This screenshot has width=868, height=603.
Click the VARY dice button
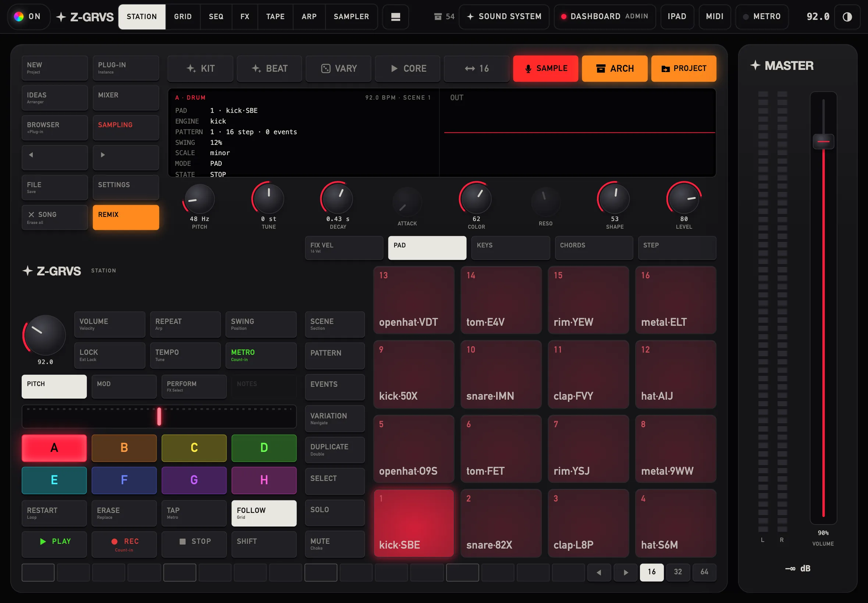tap(339, 68)
